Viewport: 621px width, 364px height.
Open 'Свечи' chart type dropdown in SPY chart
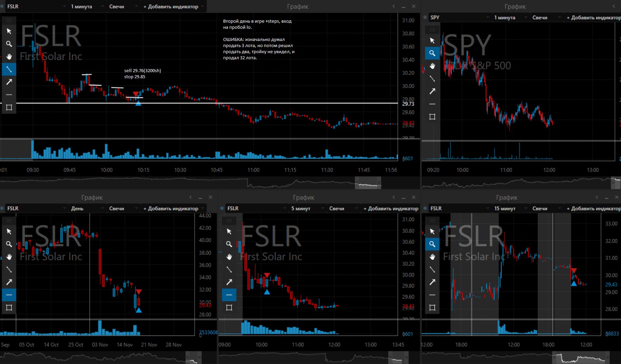click(x=546, y=17)
